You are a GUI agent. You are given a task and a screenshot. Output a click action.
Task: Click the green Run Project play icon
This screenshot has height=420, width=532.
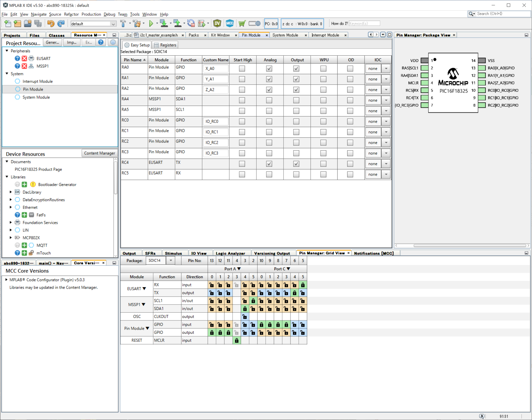coord(151,24)
